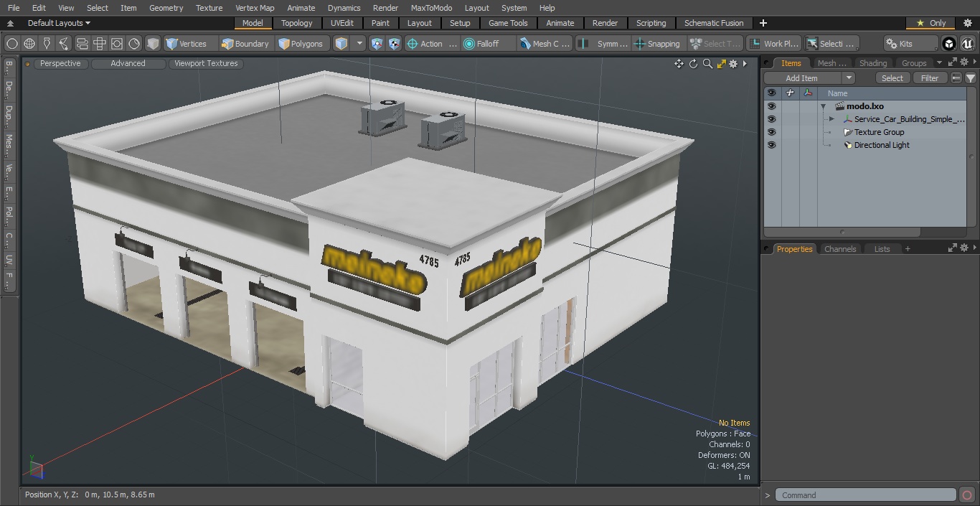Image resolution: width=980 pixels, height=506 pixels.
Task: Open the MaxToModo menu
Action: coord(431,8)
